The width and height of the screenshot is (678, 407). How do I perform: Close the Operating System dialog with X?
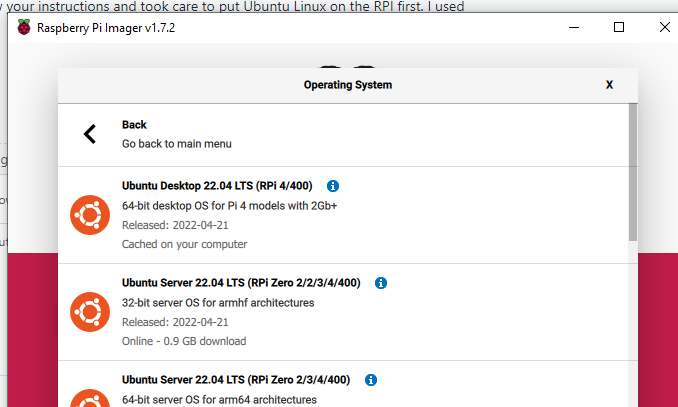coord(609,85)
